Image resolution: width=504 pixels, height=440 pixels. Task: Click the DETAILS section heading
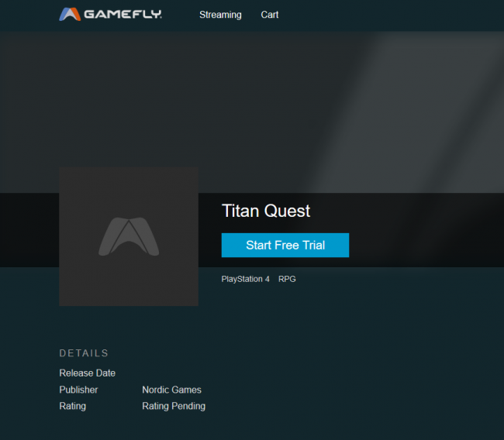84,353
